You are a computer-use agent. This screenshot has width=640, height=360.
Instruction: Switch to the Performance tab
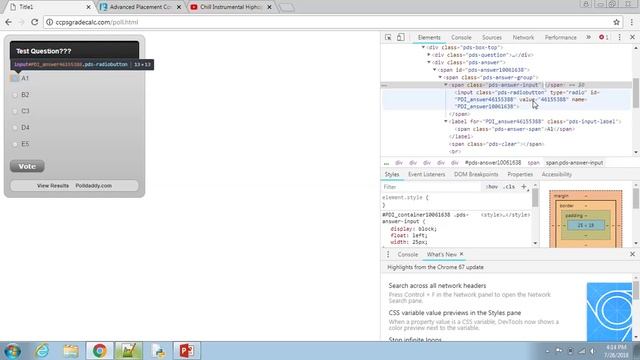[x=560, y=37]
